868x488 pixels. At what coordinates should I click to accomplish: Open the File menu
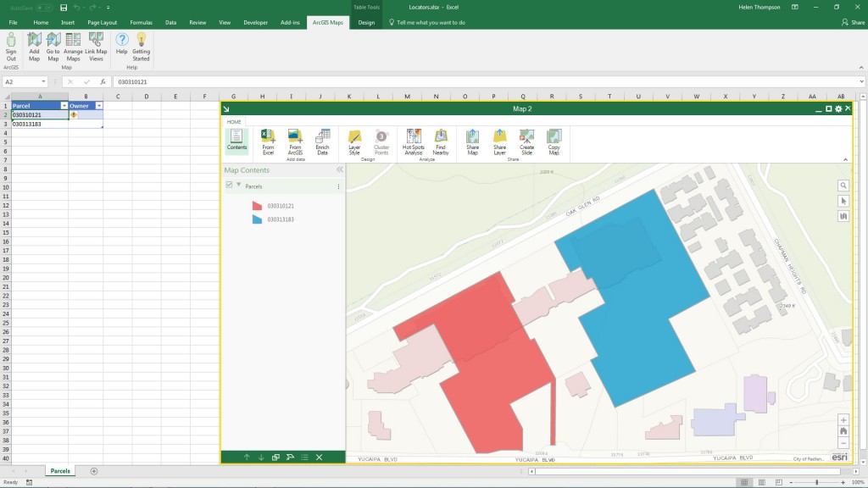point(13,23)
